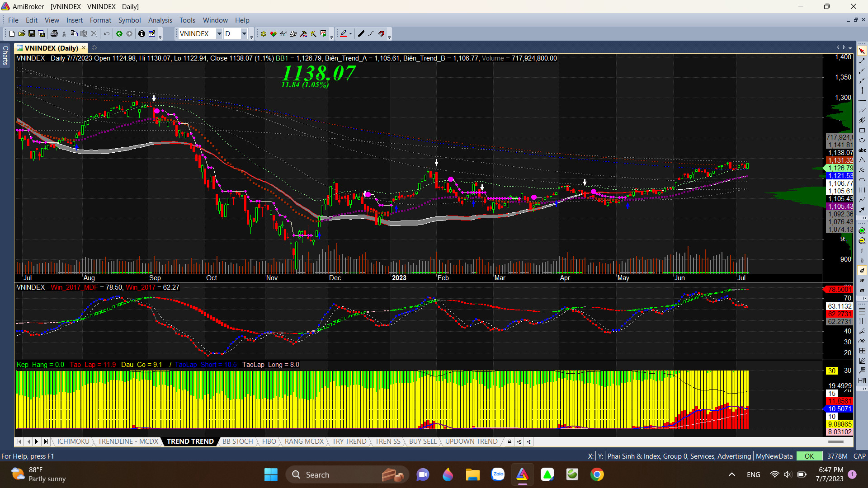Select the Horizontal line drawing tool
This screenshot has width=868, height=488.
pos(862,100)
